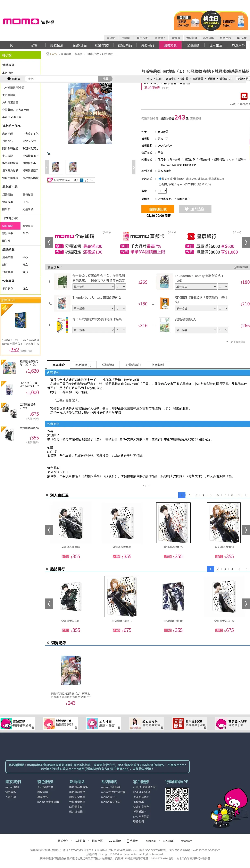Open the quantity dropdown for 貓咪茶館
This screenshot has height=868, width=250.
(223, 308)
